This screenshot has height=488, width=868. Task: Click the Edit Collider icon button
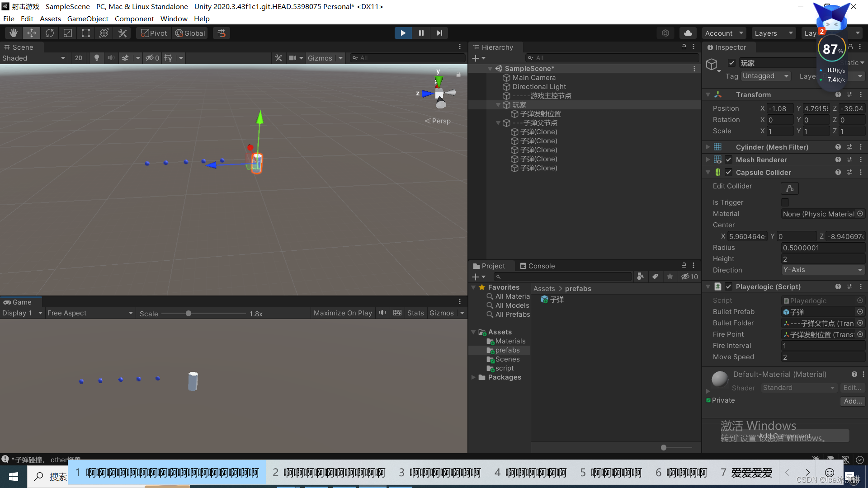[x=789, y=188]
